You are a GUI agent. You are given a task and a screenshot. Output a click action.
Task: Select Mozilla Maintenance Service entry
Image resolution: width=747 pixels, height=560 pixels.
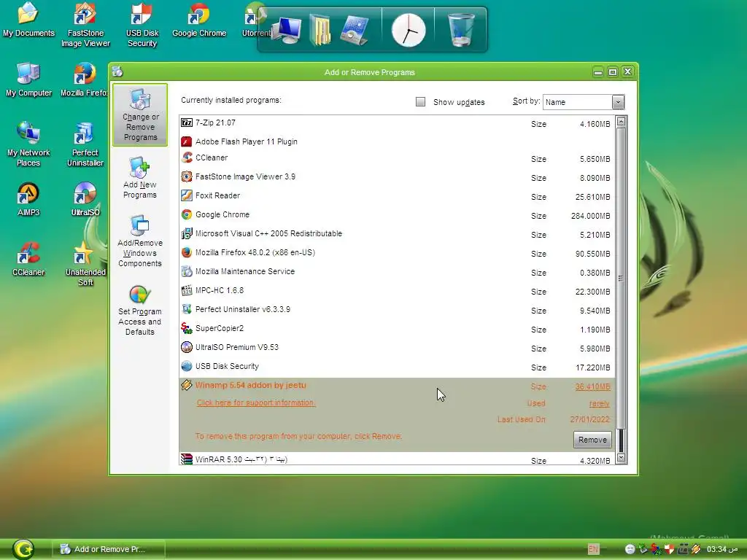[x=397, y=272]
